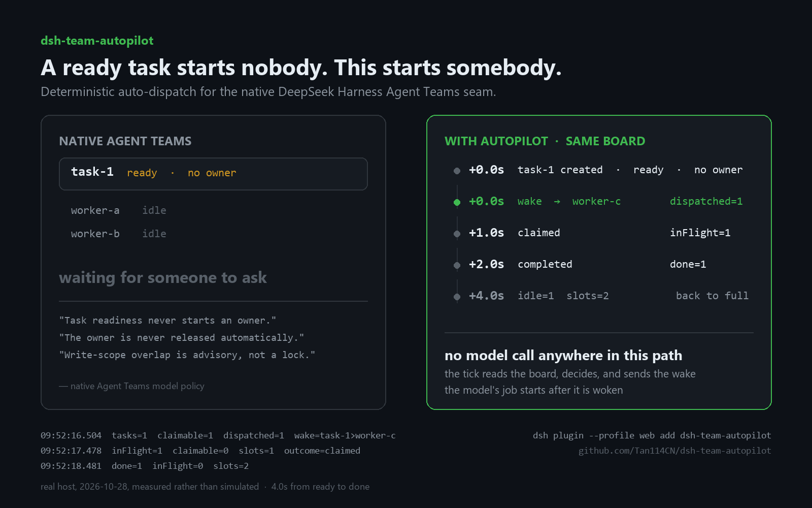812x508 pixels.
Task: Select the task-1 ready card
Action: click(x=213, y=174)
